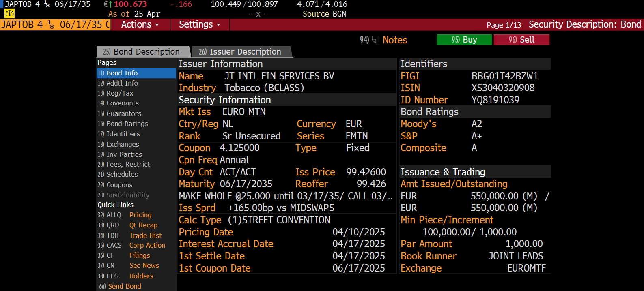Screen dimensions: 644x291
Task: Click the Day Cnt ACT/ACT value
Action: [x=238, y=172]
